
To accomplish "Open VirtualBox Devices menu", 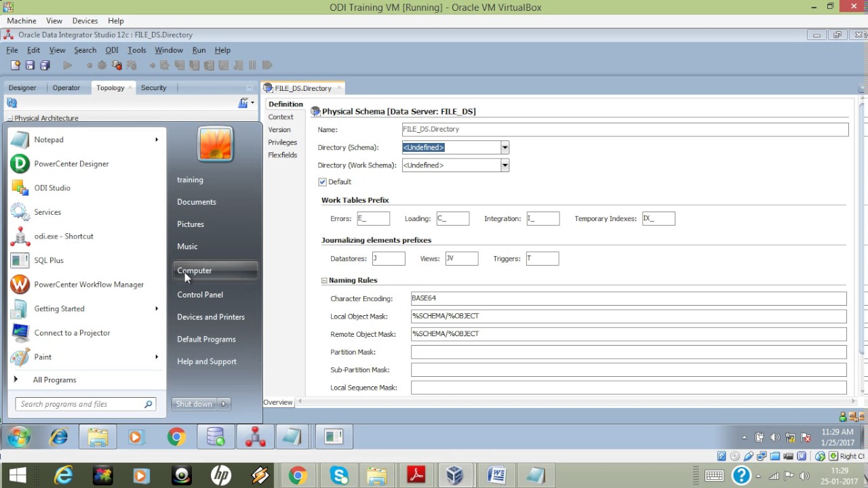I will pyautogui.click(x=85, y=21).
